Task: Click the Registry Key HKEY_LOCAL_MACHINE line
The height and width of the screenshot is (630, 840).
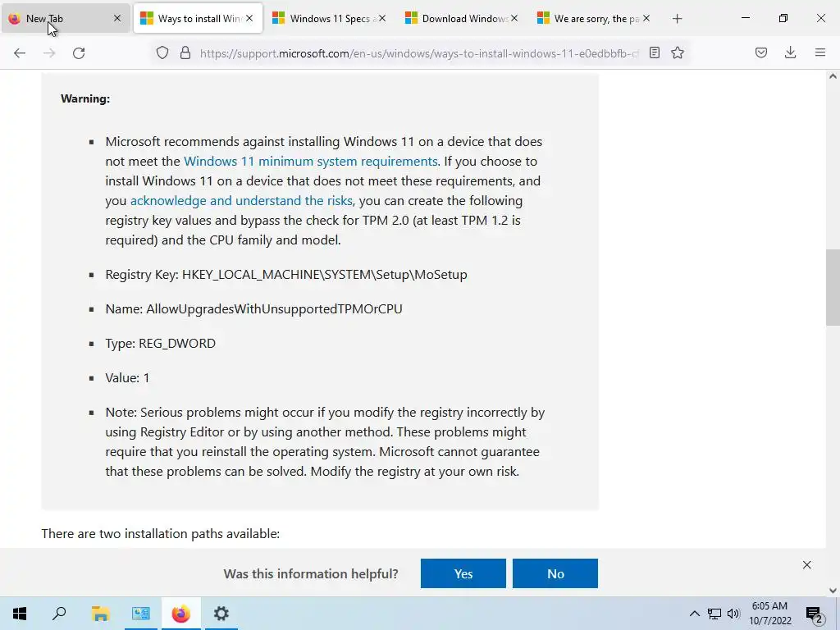Action: click(x=286, y=274)
